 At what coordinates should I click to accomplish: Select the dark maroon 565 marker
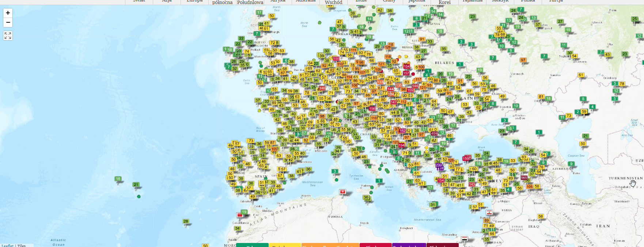[524, 177]
